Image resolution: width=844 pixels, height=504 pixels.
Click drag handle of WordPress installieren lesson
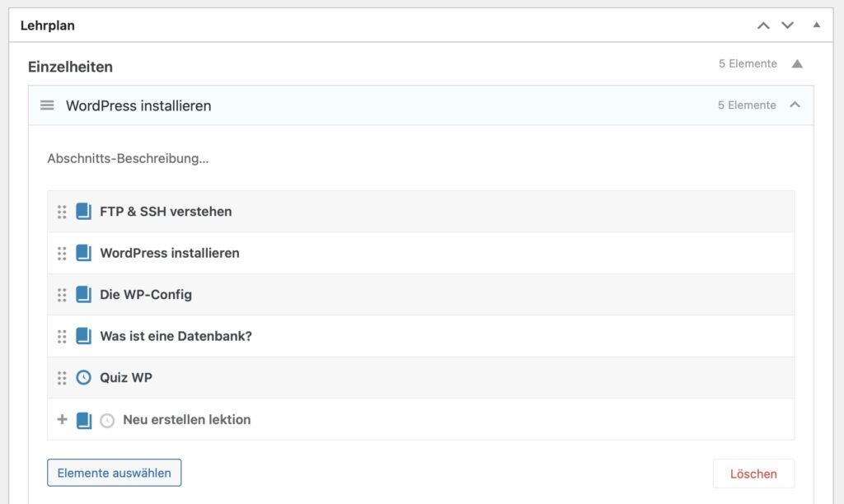(x=62, y=254)
